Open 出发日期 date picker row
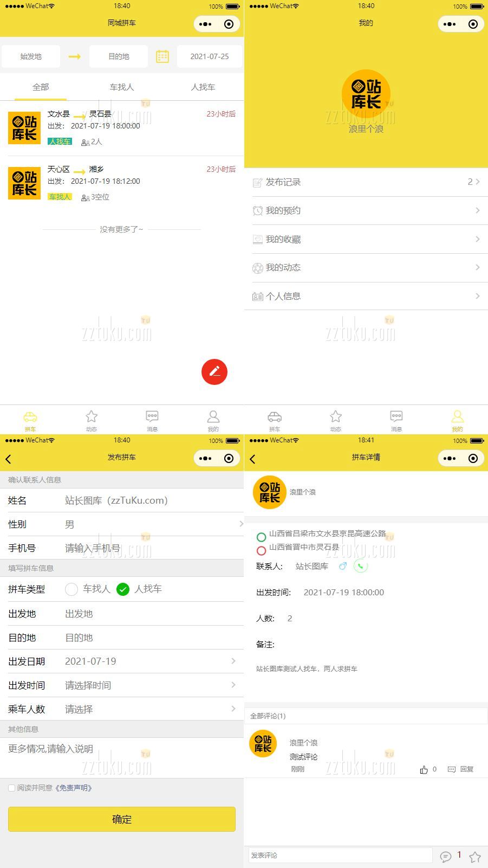The image size is (488, 868). pyautogui.click(x=122, y=661)
